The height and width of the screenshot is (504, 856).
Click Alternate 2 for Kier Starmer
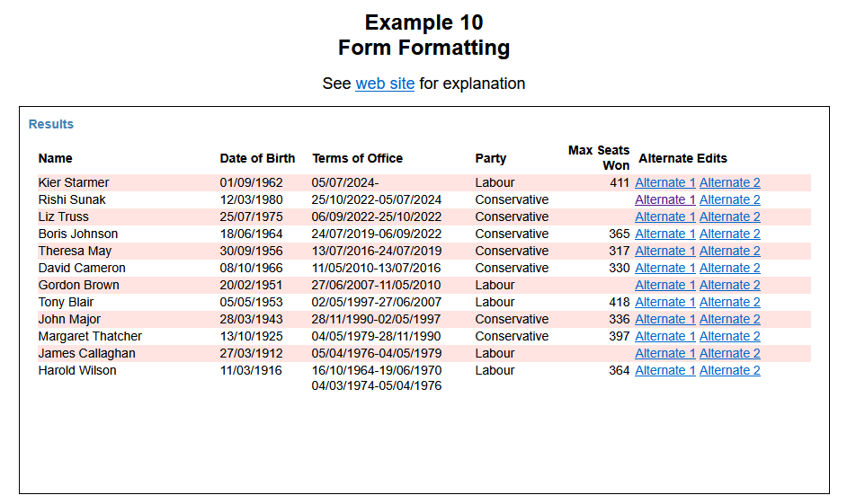coord(729,182)
